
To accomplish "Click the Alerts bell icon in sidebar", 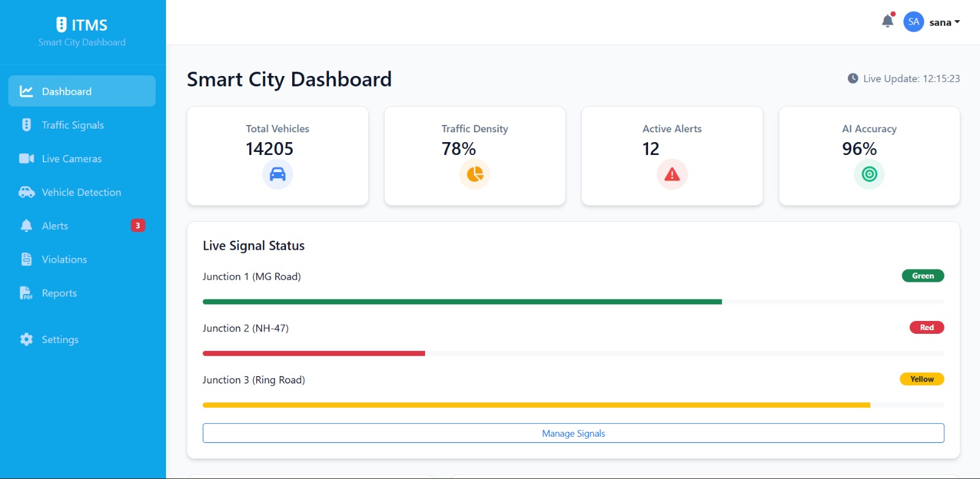I will pyautogui.click(x=26, y=226).
